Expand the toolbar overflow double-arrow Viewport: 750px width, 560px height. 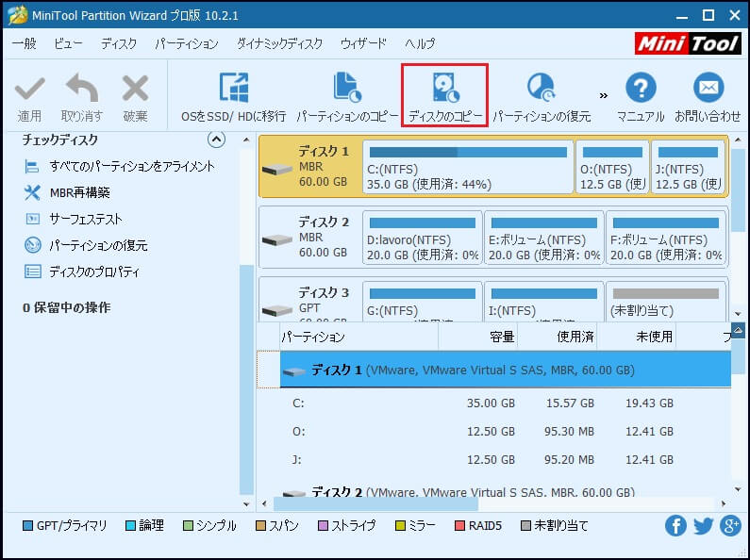[x=604, y=95]
